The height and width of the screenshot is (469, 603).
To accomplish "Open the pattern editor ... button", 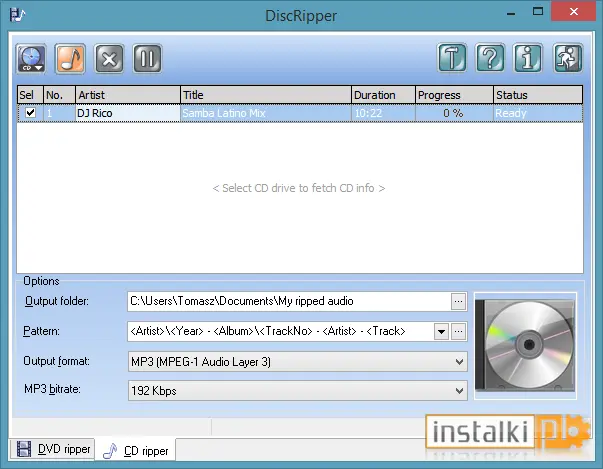I will point(458,331).
